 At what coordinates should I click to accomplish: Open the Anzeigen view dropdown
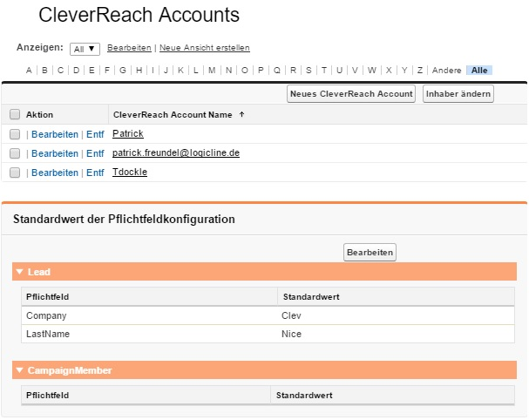[x=85, y=49]
